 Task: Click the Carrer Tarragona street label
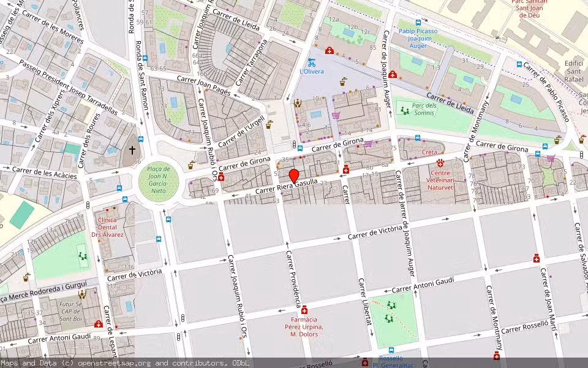[252, 63]
